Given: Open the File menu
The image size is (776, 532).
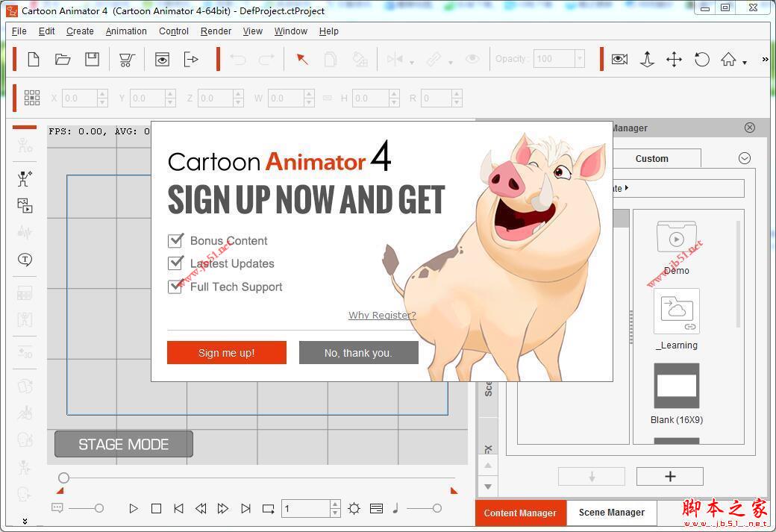Looking at the screenshot, I should [19, 31].
